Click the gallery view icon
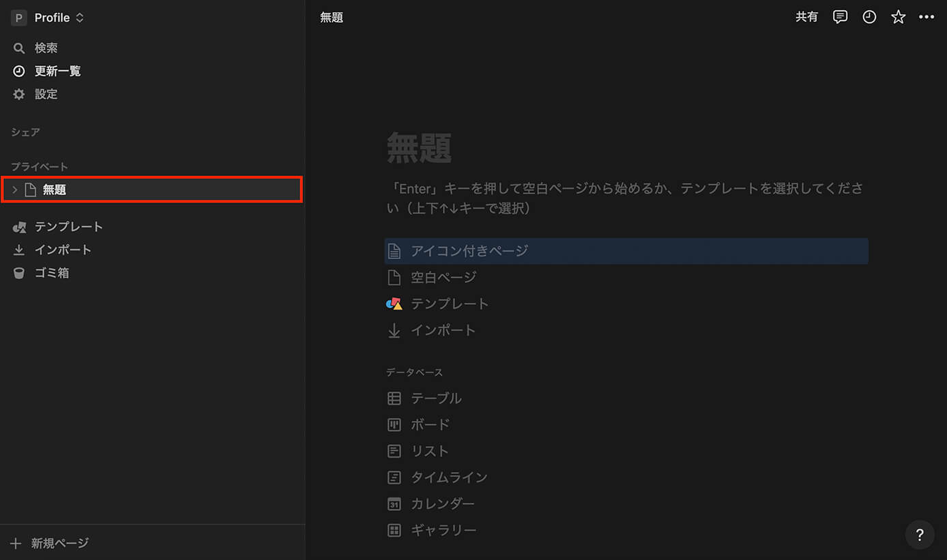947x560 pixels. 394,530
